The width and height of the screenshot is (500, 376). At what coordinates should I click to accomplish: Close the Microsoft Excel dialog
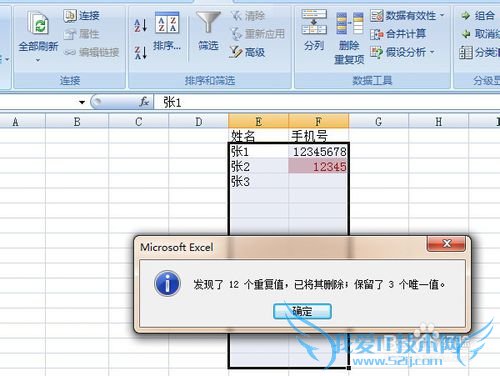(x=446, y=244)
